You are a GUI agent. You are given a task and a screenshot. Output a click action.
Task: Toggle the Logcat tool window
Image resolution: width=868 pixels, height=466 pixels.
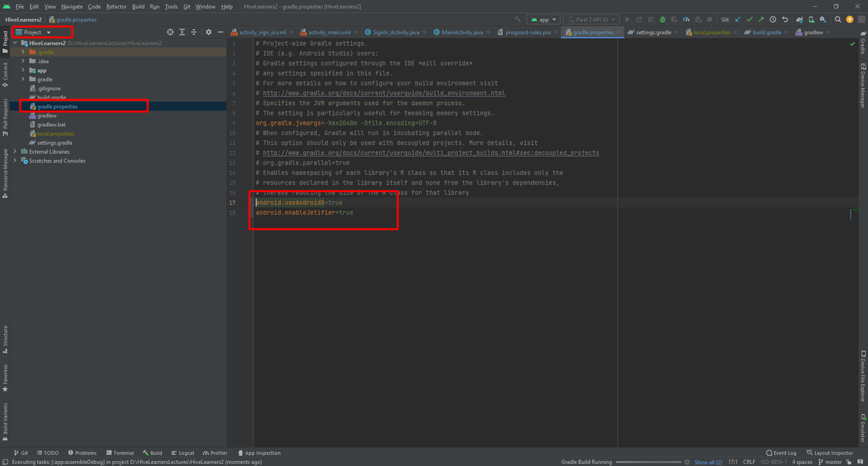(x=183, y=453)
